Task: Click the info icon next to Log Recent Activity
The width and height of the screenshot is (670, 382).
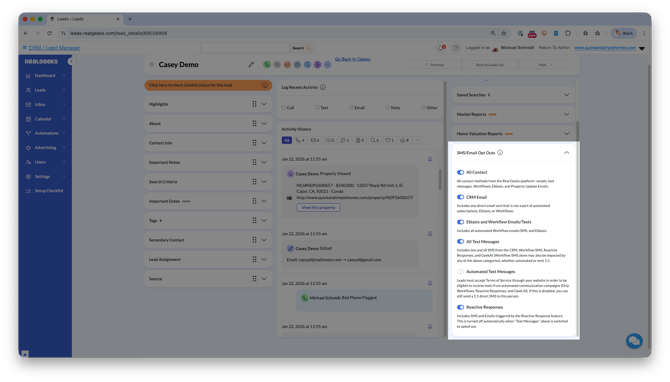Action: point(323,87)
